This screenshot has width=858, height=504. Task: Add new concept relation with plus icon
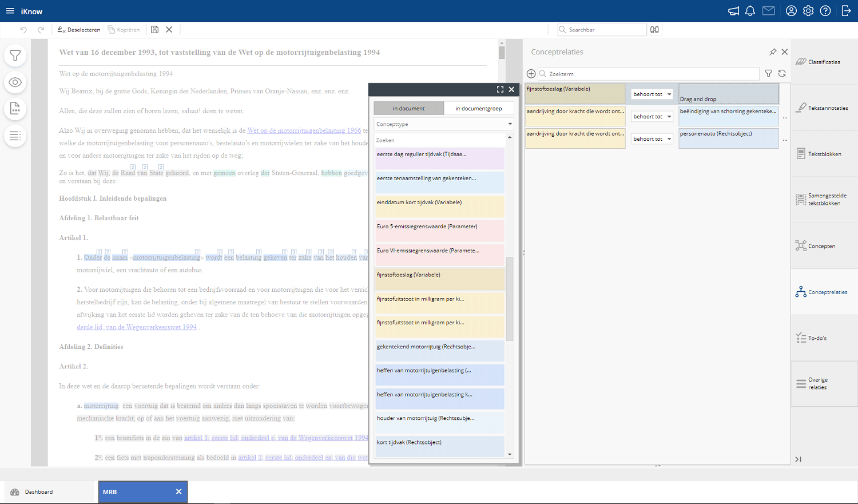[x=531, y=74]
